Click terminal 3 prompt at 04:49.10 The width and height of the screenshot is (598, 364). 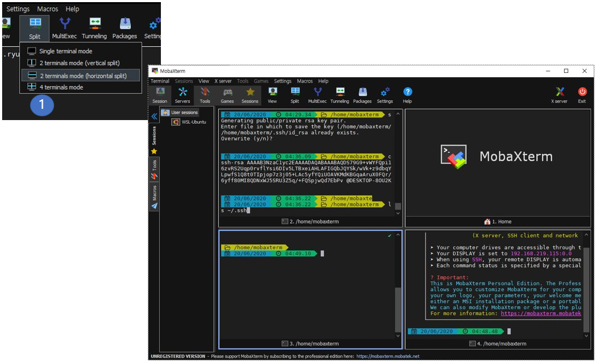[269, 254]
